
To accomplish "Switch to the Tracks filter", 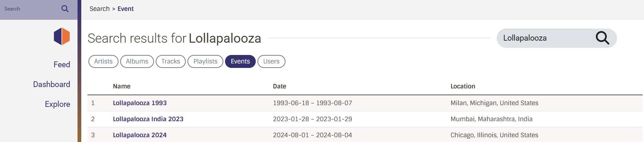I will [170, 61].
